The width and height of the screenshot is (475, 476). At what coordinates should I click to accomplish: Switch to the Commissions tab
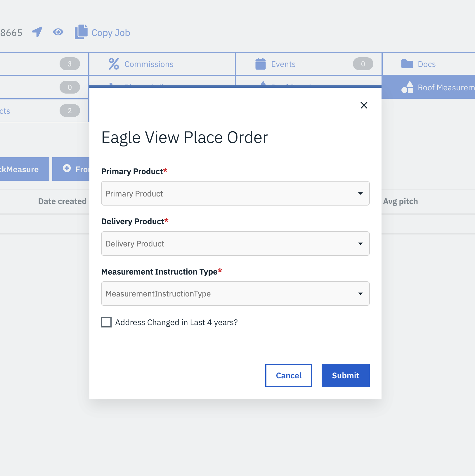pos(162,64)
